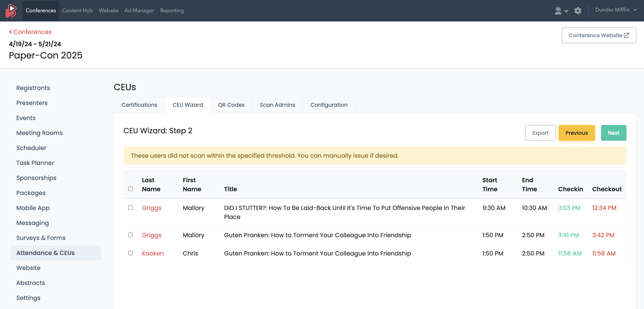Switch to the Scan Admins tab

[x=277, y=105]
